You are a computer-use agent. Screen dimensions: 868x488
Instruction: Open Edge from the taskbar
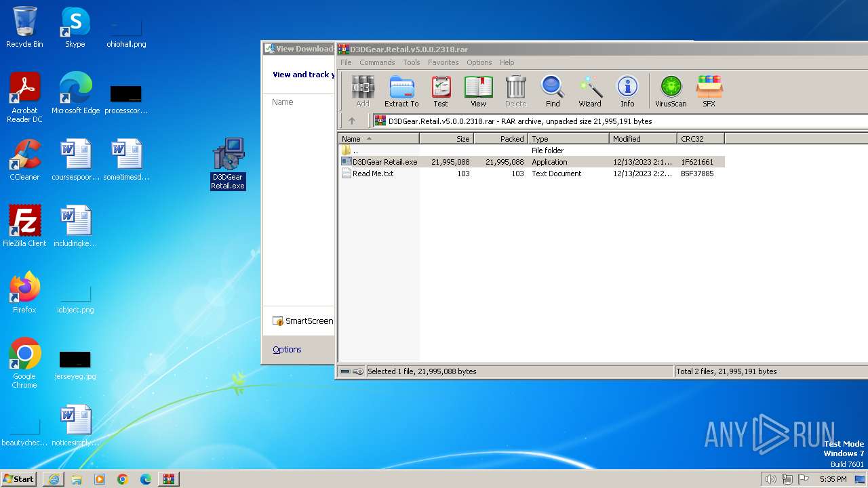click(x=146, y=479)
